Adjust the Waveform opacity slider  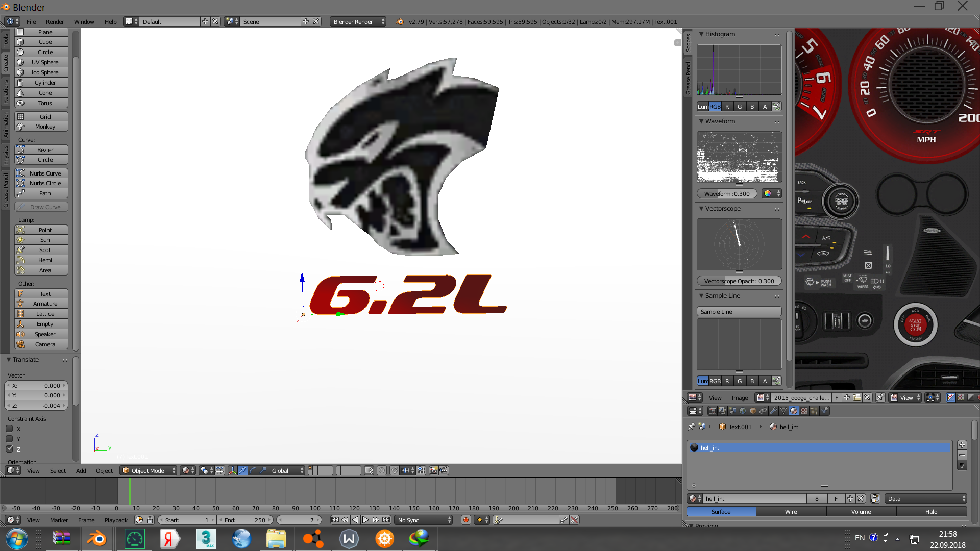(727, 194)
